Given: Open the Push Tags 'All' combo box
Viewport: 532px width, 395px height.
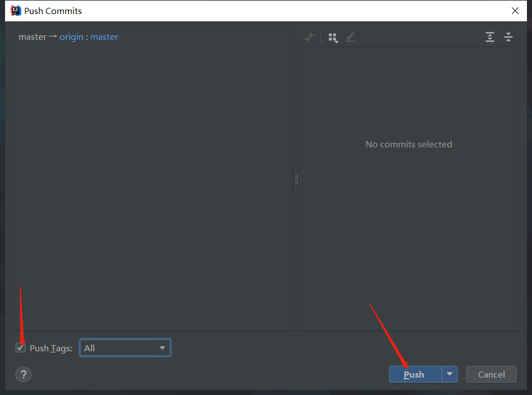Looking at the screenshot, I should pos(125,348).
